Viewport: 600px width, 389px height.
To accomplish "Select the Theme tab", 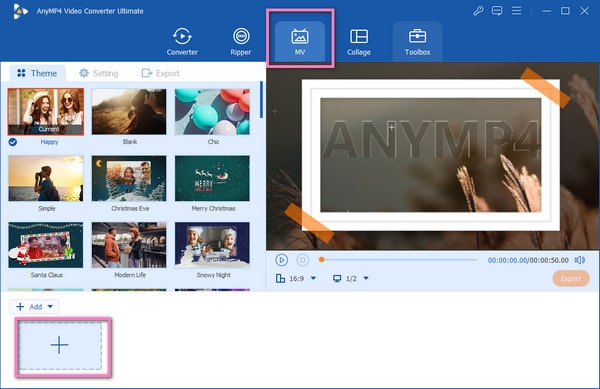I will point(37,73).
